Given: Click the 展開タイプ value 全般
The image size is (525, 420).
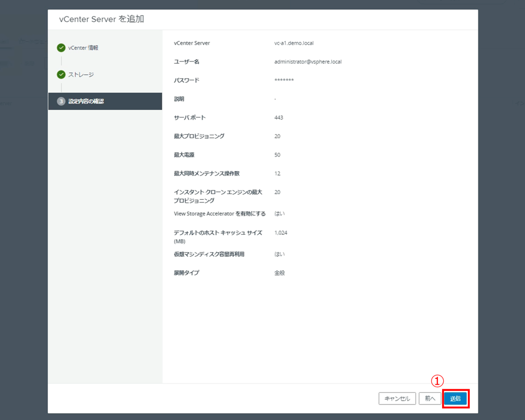Looking at the screenshot, I should pos(280,273).
